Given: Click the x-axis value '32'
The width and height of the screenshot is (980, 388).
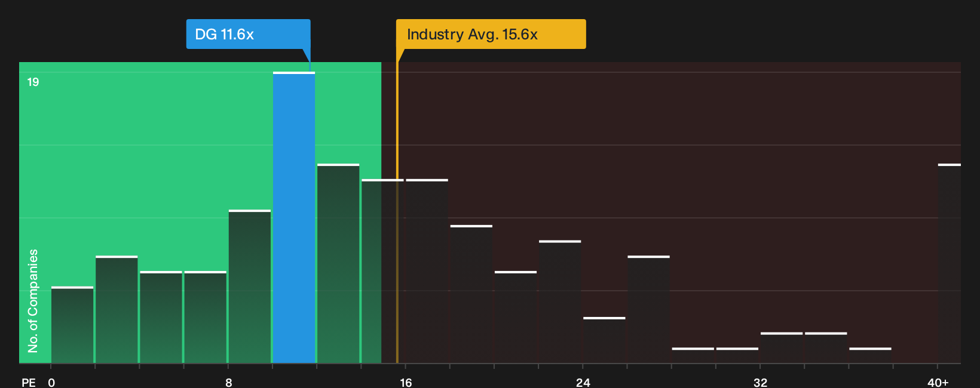Looking at the screenshot, I should (760, 382).
